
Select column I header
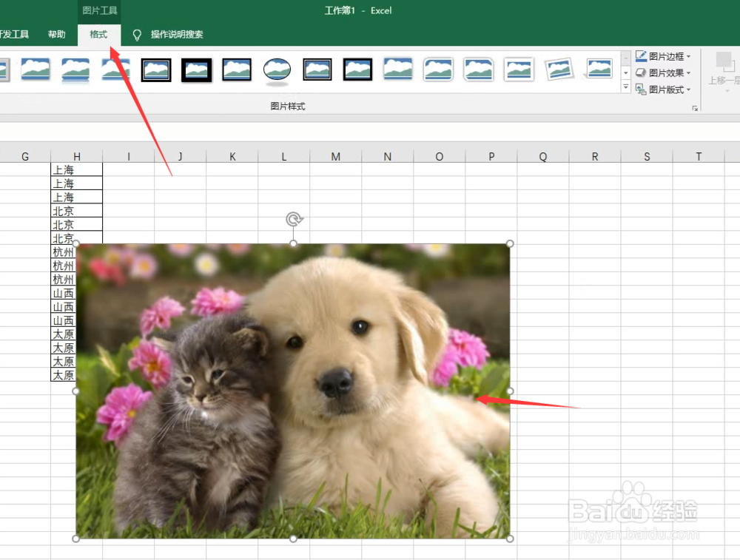(128, 157)
